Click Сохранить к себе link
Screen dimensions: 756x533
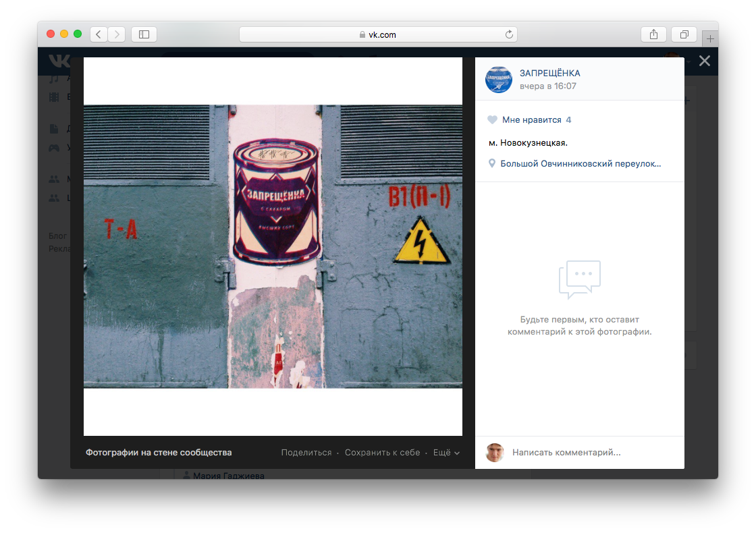coord(382,453)
